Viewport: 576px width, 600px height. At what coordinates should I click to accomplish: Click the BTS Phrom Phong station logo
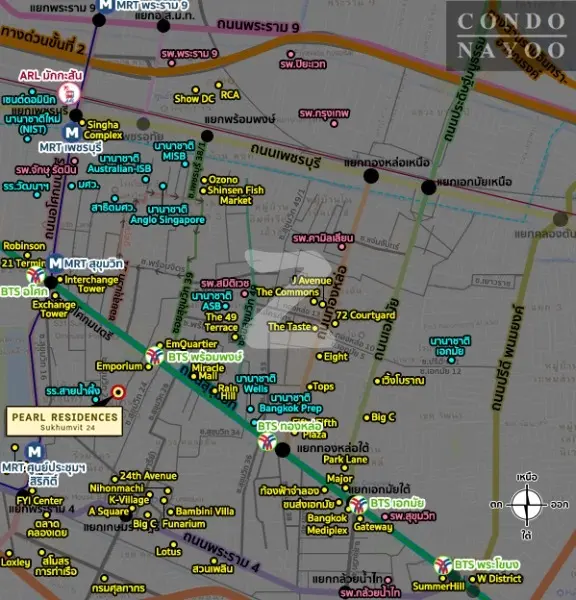pyautogui.click(x=155, y=356)
